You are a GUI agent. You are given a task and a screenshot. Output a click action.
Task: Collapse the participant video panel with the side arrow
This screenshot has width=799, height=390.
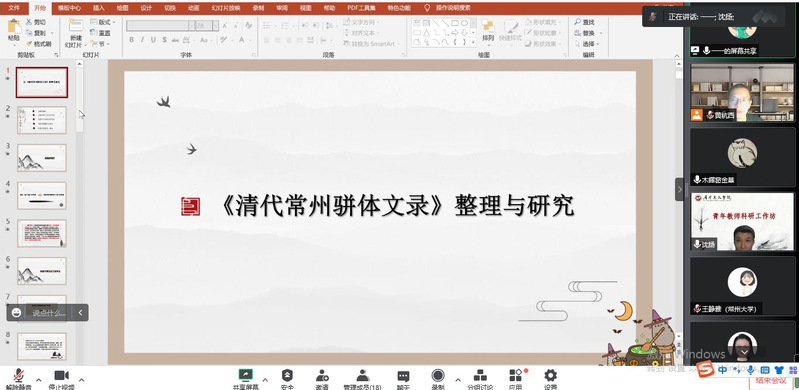pos(680,190)
